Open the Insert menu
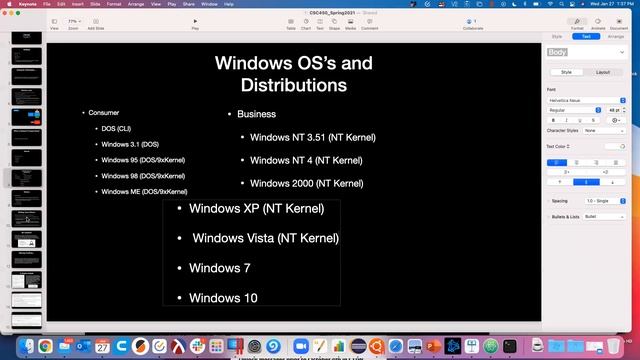The image size is (640, 360). [x=78, y=4]
